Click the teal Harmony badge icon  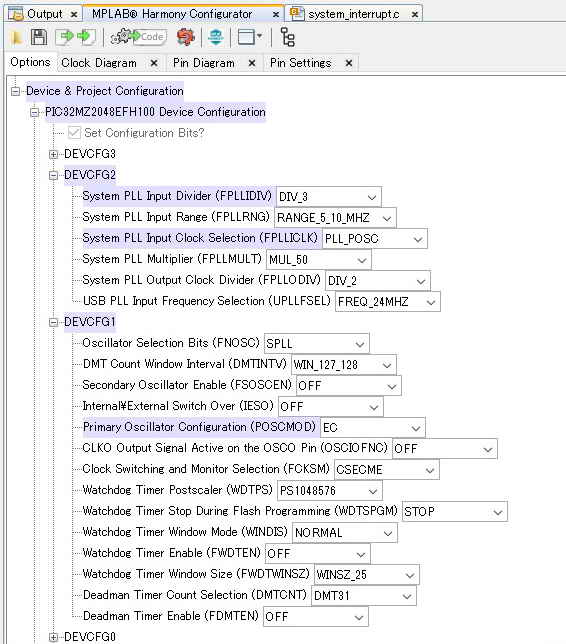(x=216, y=37)
